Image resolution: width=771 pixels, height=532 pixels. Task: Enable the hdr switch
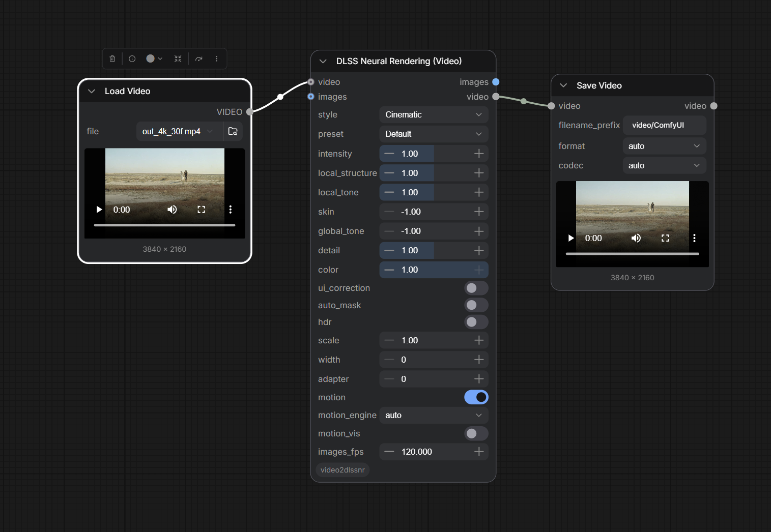(476, 322)
